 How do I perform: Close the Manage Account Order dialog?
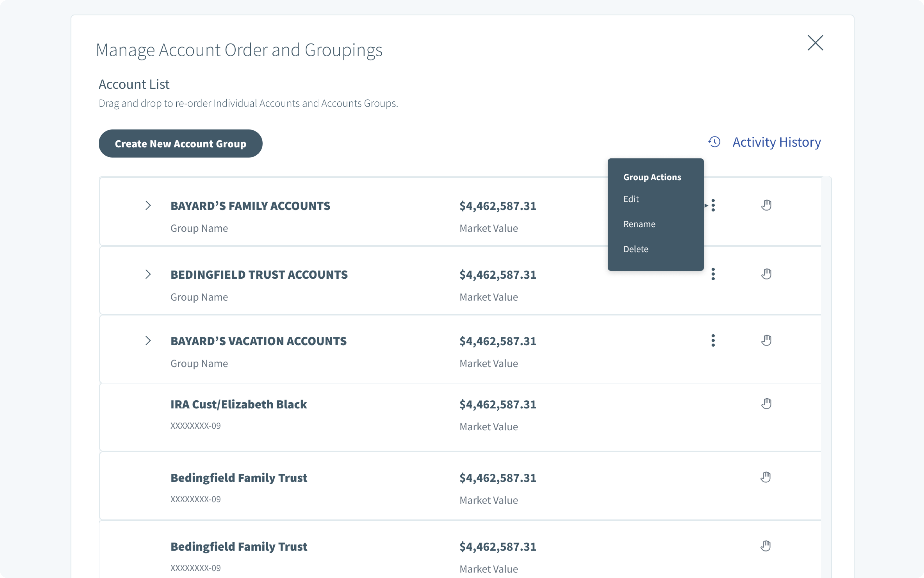click(x=815, y=43)
